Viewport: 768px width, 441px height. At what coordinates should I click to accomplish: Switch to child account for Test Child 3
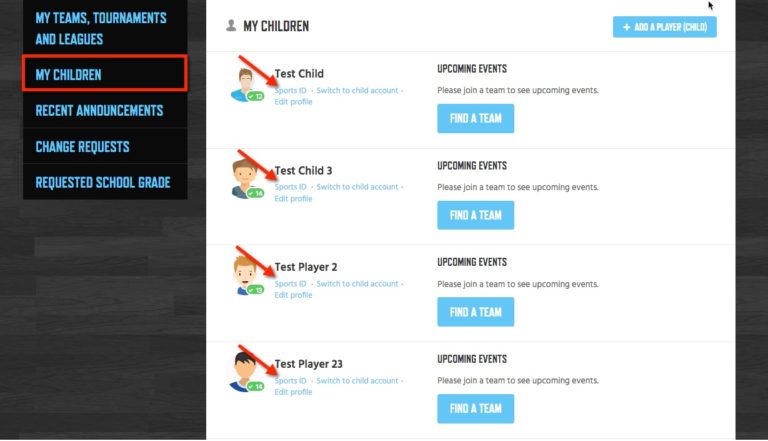click(357, 187)
